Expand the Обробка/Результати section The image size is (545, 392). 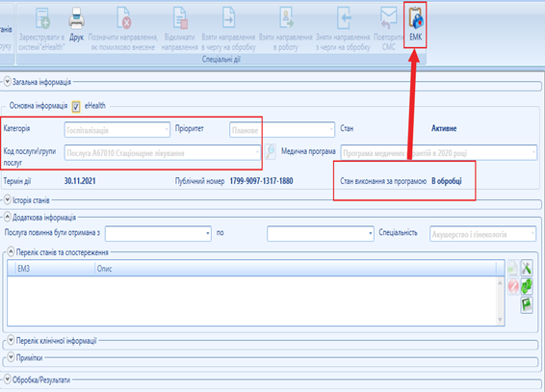8,379
